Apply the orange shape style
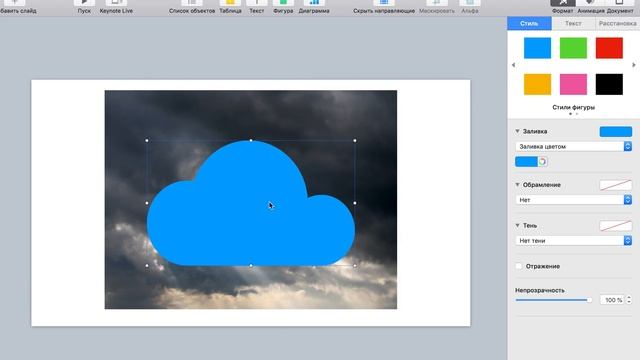The width and height of the screenshot is (640, 360). click(x=537, y=84)
